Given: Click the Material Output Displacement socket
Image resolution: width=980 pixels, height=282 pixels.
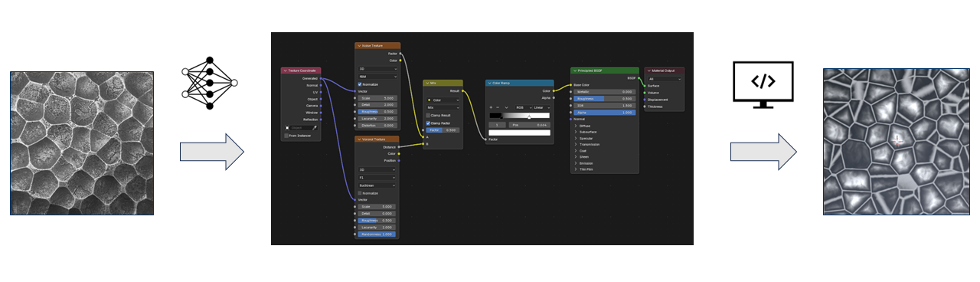Looking at the screenshot, I should pyautogui.click(x=645, y=100).
